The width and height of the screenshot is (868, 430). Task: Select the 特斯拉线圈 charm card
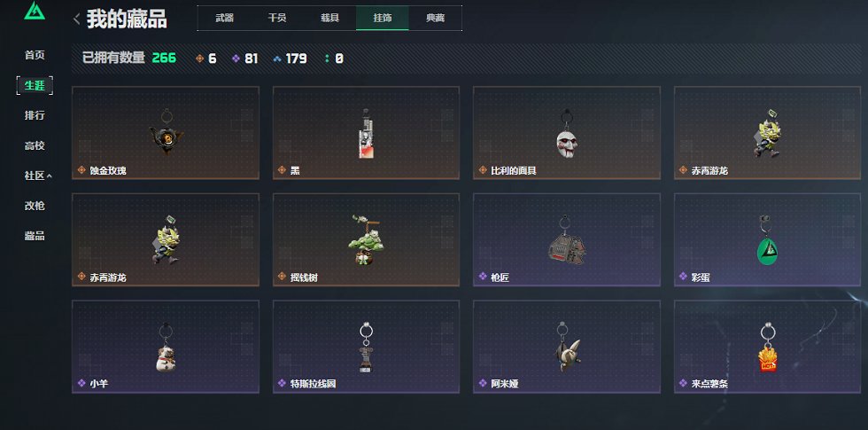[x=366, y=347]
